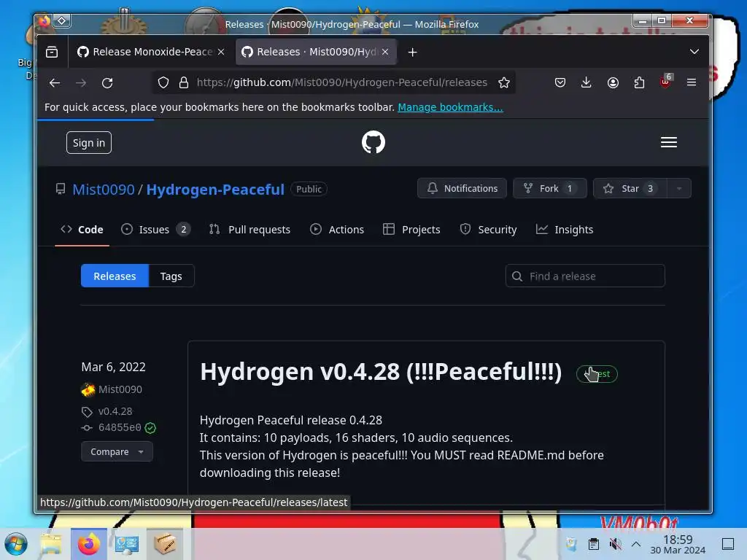Open the Hydrogen v0.4.28 release title
Image resolution: width=747 pixels, height=560 pixels.
381,372
